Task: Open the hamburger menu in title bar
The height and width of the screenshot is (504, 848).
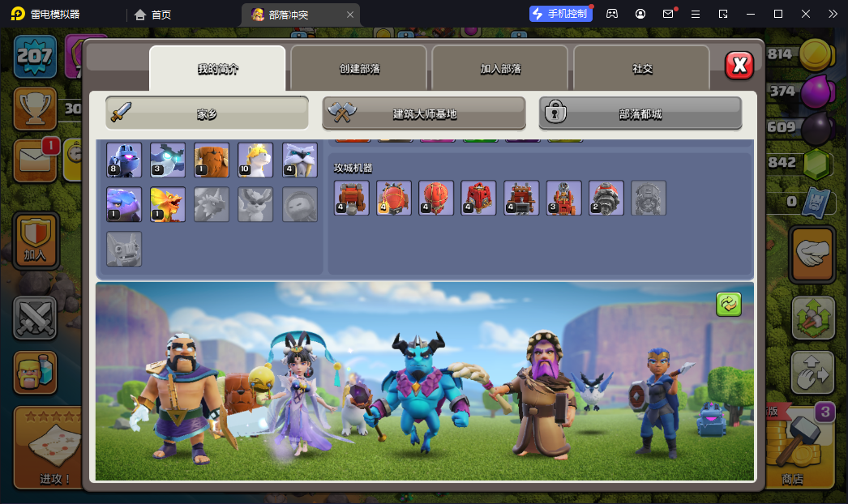Action: coord(696,14)
